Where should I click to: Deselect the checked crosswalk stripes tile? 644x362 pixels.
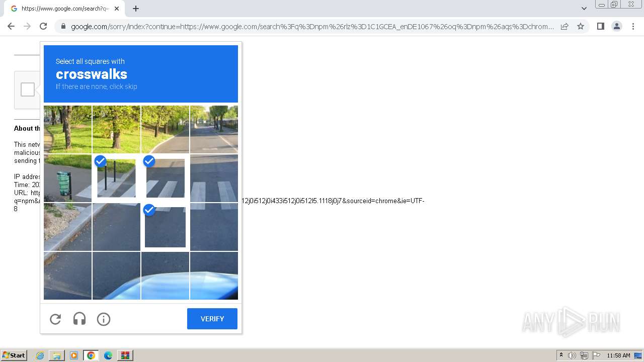[165, 178]
